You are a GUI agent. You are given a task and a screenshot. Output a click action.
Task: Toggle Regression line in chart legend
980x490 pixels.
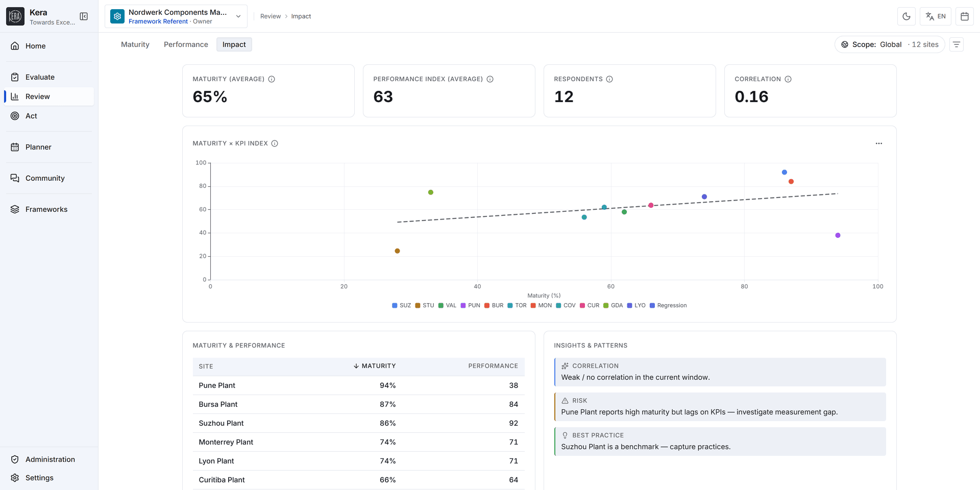(x=668, y=305)
